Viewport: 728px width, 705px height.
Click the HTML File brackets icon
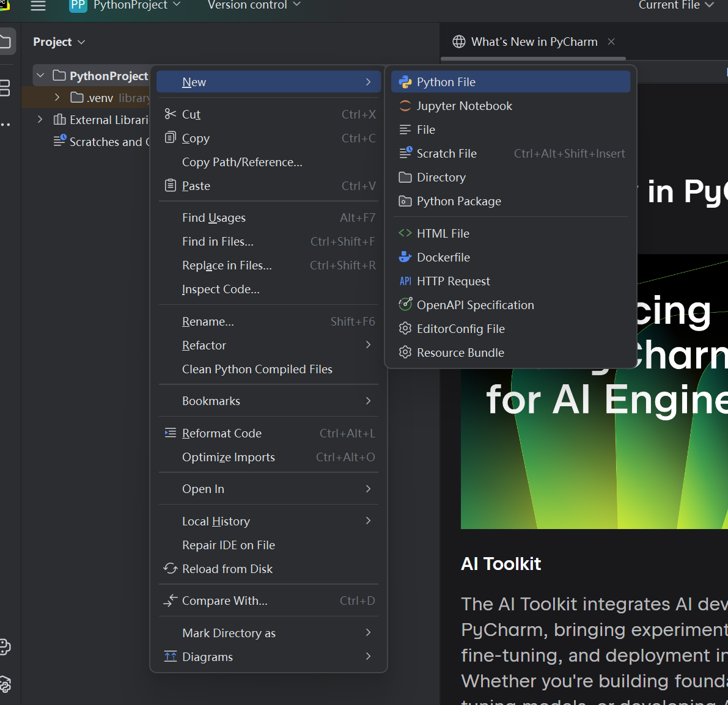click(x=405, y=233)
